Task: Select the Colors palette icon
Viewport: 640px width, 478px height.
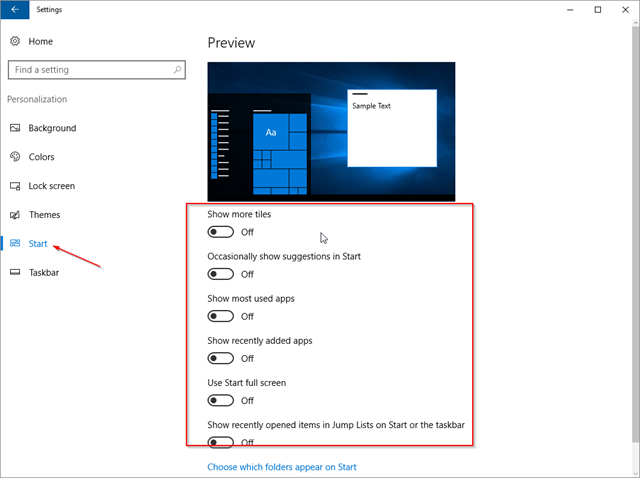Action: tap(15, 157)
